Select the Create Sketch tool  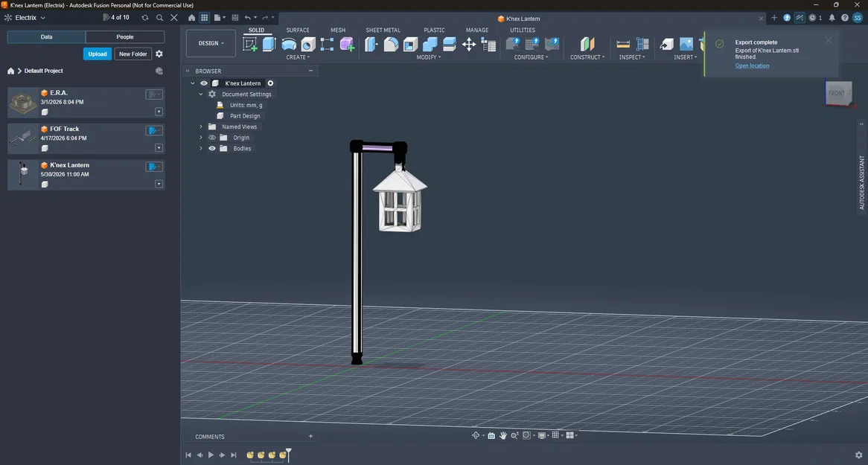click(250, 45)
